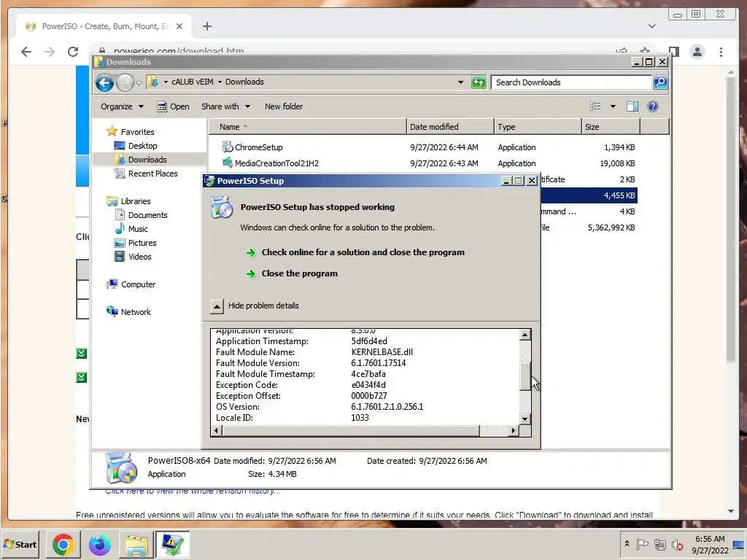
Task: Click the Explorer Back navigation arrow
Action: (104, 83)
